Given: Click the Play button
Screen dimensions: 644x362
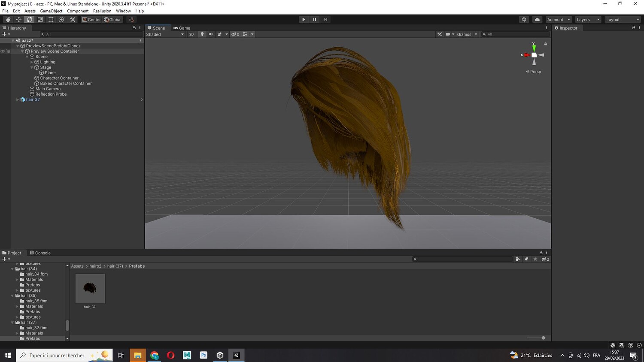Looking at the screenshot, I should (304, 19).
